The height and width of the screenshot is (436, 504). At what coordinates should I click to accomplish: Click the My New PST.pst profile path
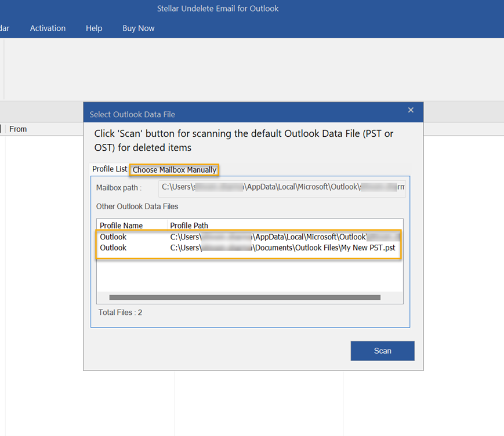(283, 248)
